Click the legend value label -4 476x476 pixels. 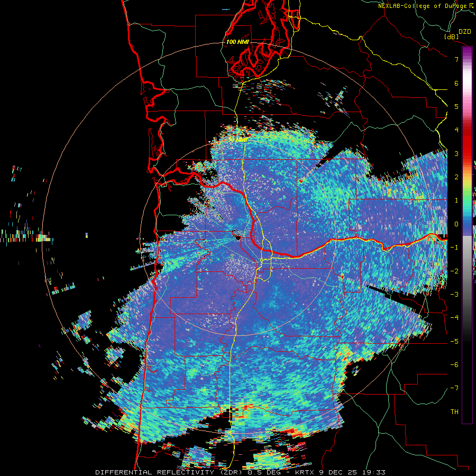click(454, 318)
